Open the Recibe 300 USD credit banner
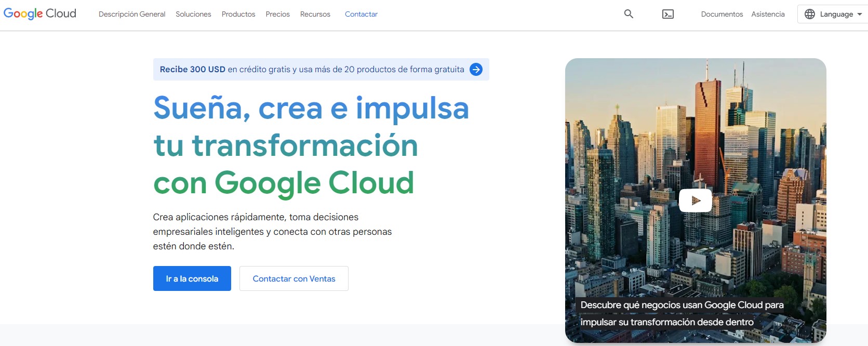This screenshot has height=346, width=868. [321, 70]
